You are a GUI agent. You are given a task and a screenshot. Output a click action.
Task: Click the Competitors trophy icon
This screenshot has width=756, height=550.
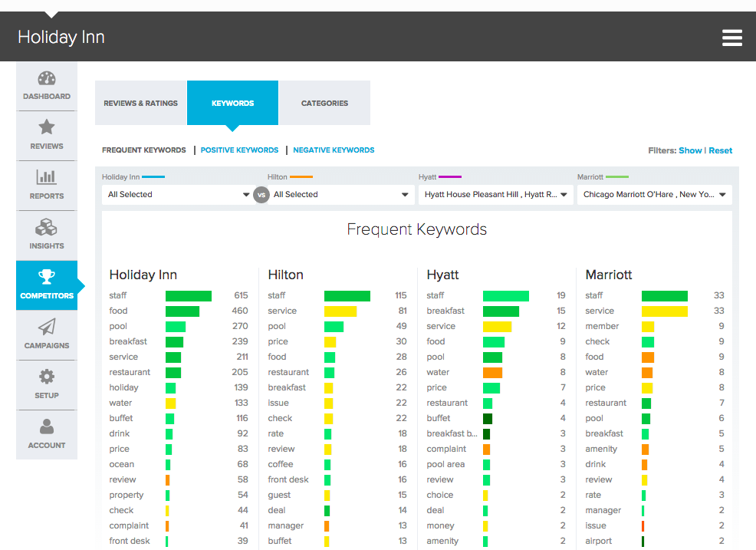click(47, 277)
